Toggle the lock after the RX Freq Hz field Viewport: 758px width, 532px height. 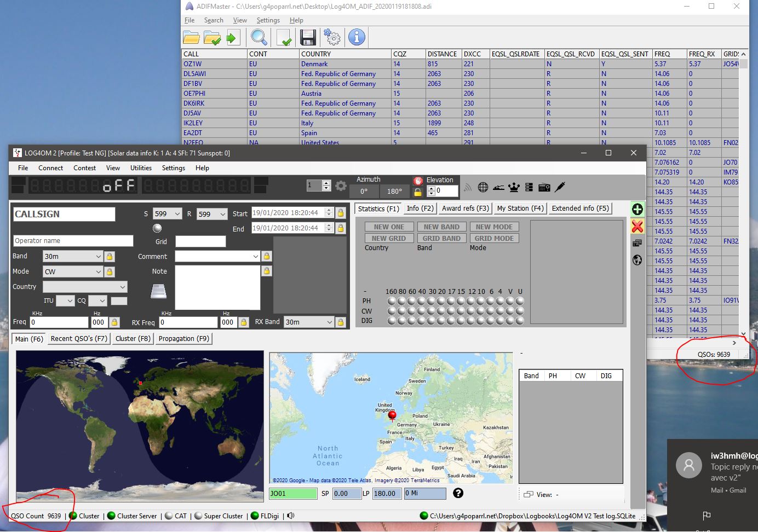(x=244, y=322)
